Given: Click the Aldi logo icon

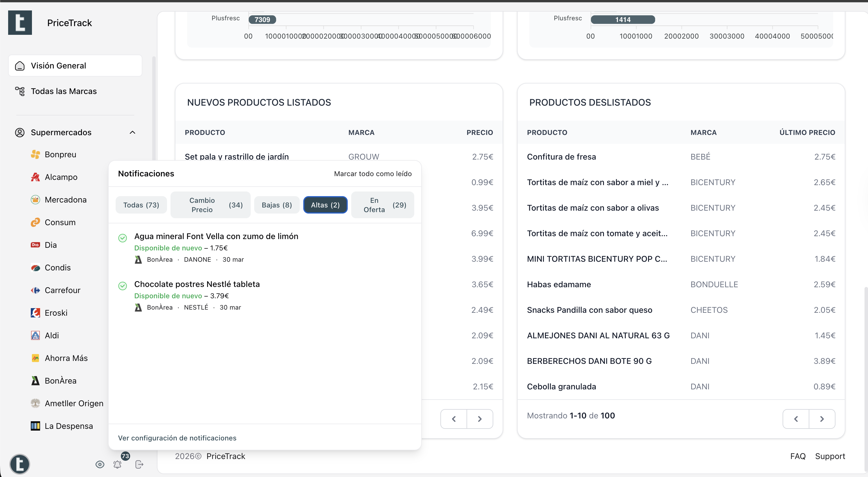Looking at the screenshot, I should (35, 335).
